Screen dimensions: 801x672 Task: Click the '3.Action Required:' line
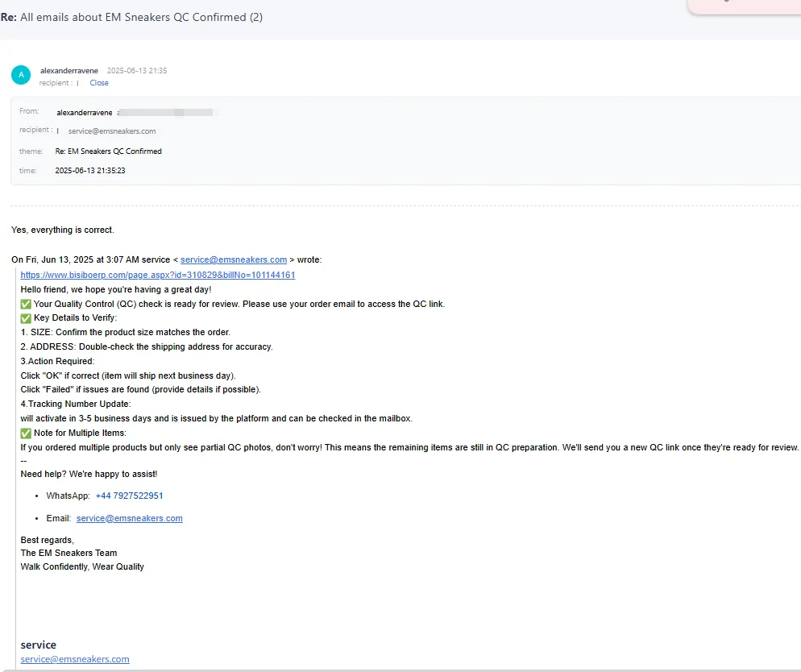pyautogui.click(x=58, y=361)
